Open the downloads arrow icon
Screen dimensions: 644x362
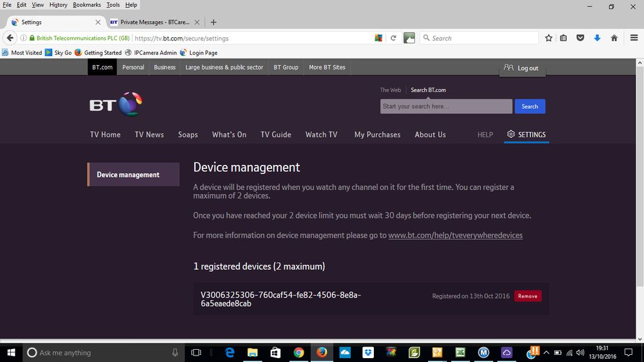pos(597,38)
